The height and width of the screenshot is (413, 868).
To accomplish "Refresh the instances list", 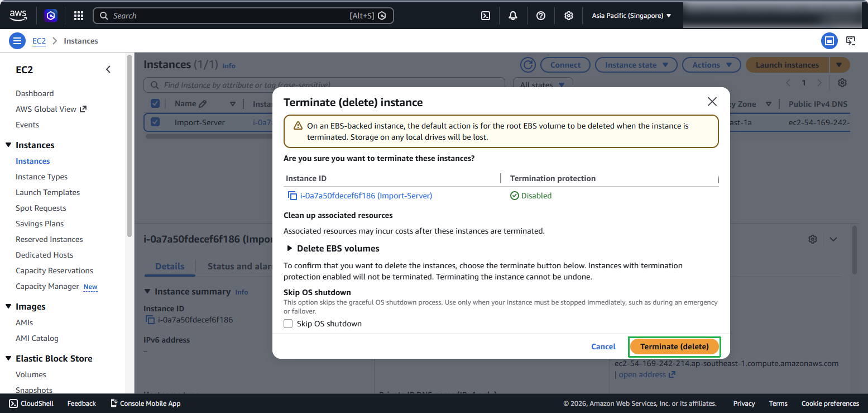I will (528, 65).
